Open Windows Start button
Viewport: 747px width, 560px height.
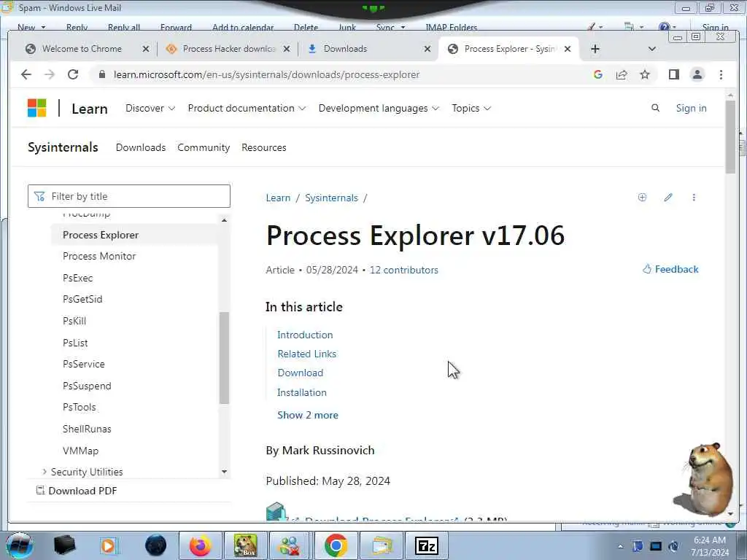pos(20,545)
